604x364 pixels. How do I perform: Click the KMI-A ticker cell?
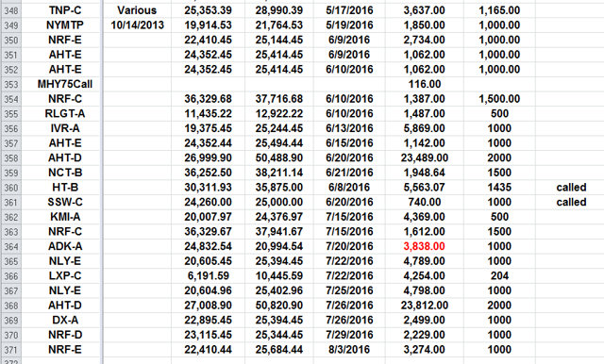(x=65, y=217)
